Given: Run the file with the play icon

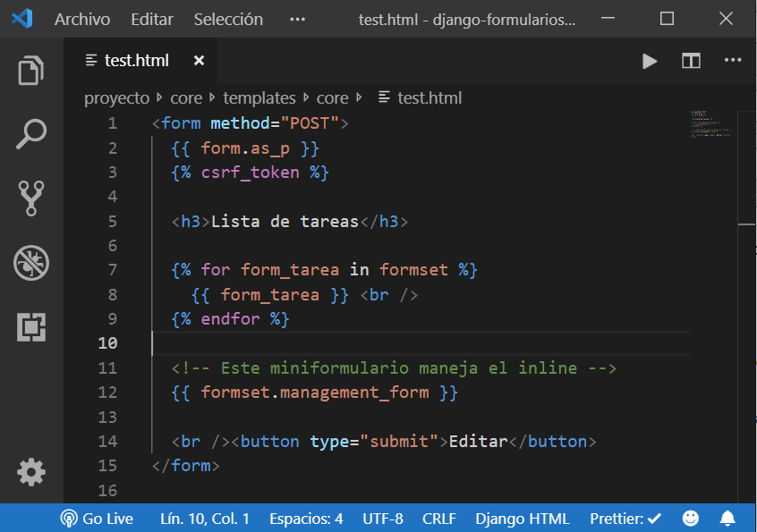Looking at the screenshot, I should point(650,62).
